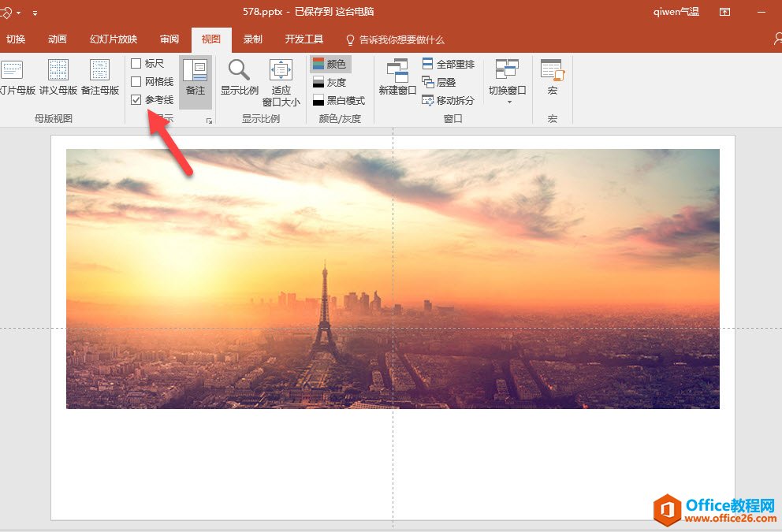The image size is (782, 532).
Task: Enable the Gridlines (网格线) checkbox
Action: click(x=136, y=82)
